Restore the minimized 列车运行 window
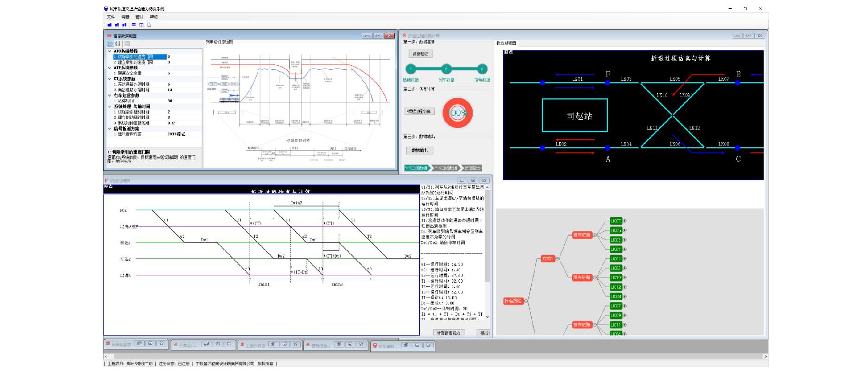The width and height of the screenshot is (868, 370). point(206,344)
